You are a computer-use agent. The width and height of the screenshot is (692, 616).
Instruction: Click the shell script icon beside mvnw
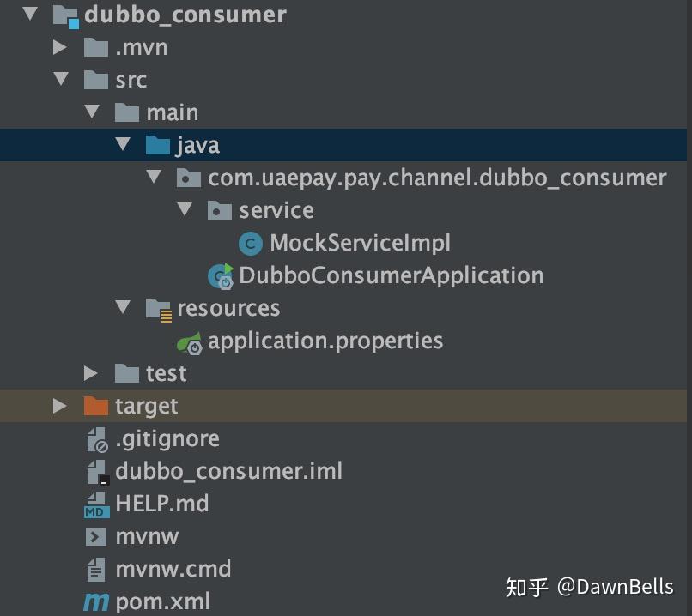[96, 535]
